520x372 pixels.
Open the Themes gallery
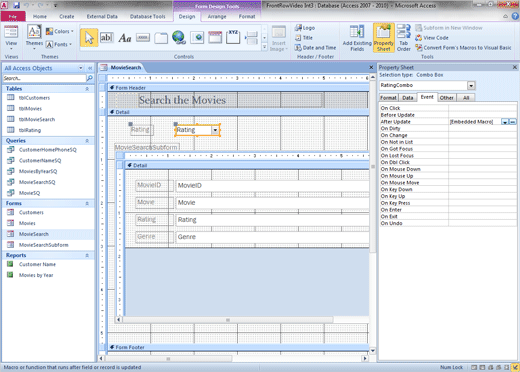[34, 38]
